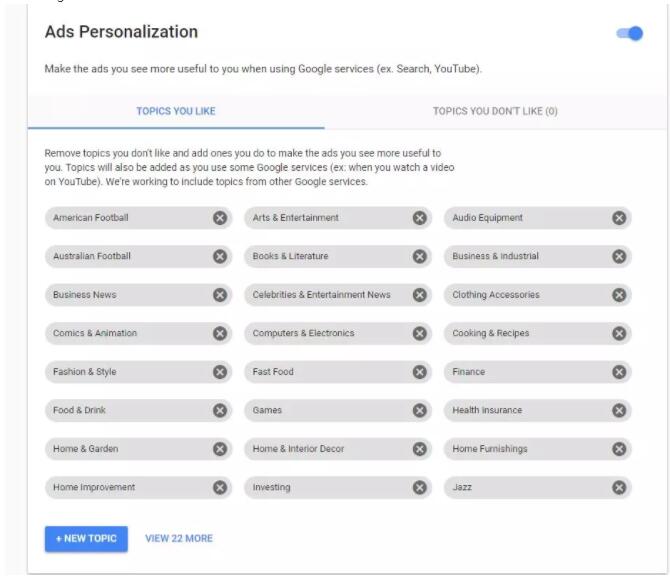Delete the Finance topic chip
670x580 pixels.
click(619, 372)
